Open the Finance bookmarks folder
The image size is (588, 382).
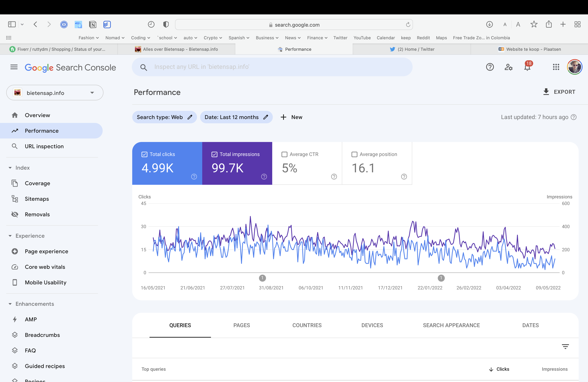coord(317,38)
